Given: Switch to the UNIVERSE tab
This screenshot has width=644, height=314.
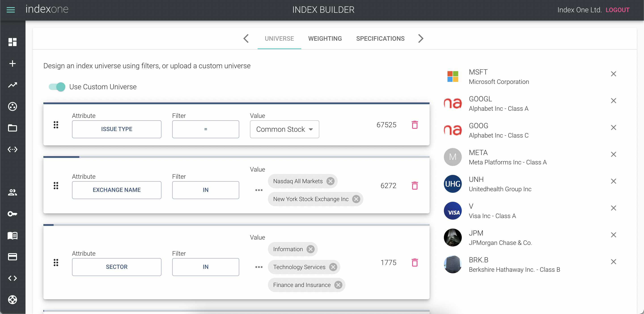Looking at the screenshot, I should 279,38.
